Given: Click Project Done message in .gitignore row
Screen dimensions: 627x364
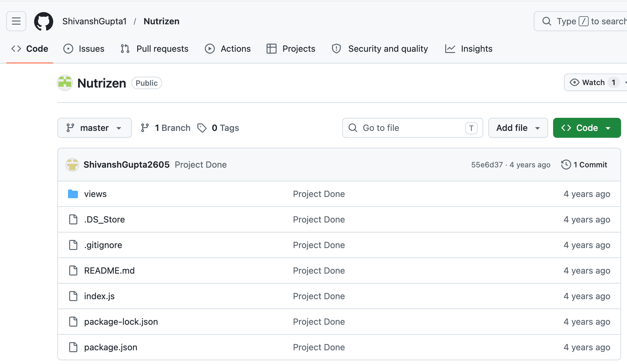Looking at the screenshot, I should 319,245.
